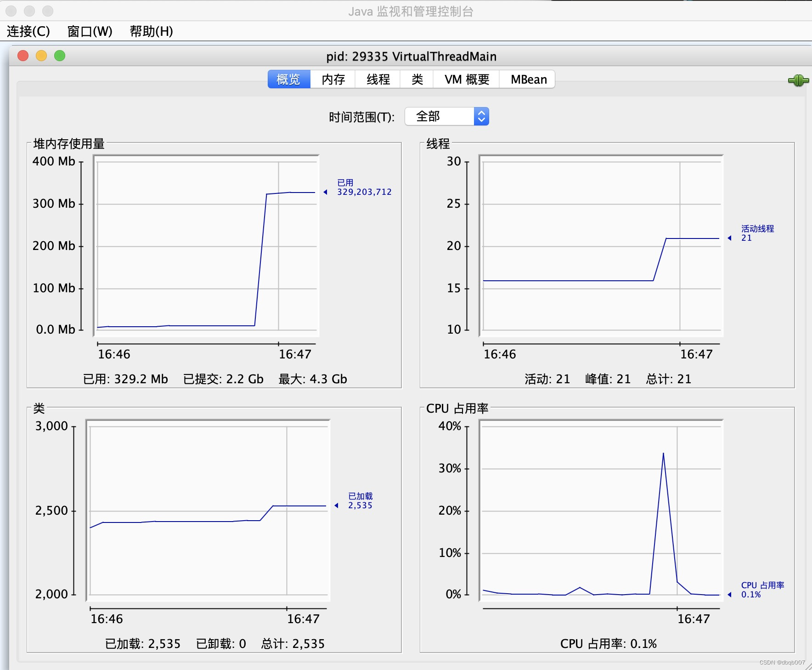Open the 连接(C) menu

point(28,31)
